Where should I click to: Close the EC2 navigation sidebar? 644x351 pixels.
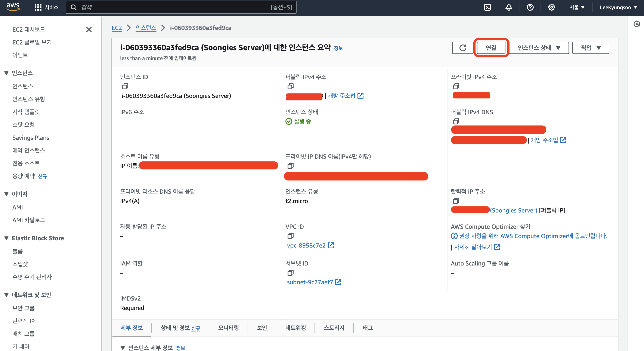click(89, 29)
